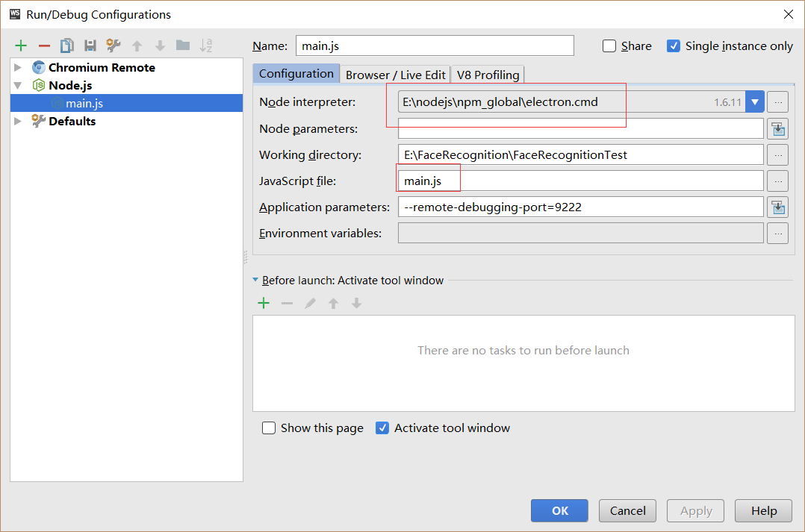Browse for the Node interpreter path
Viewport: 805px width, 532px height.
coord(778,102)
